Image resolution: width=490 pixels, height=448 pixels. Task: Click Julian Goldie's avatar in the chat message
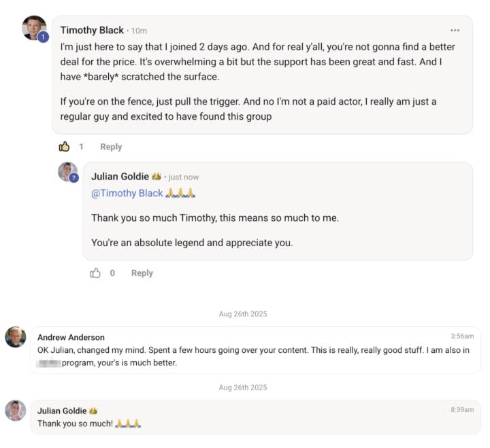click(x=15, y=410)
